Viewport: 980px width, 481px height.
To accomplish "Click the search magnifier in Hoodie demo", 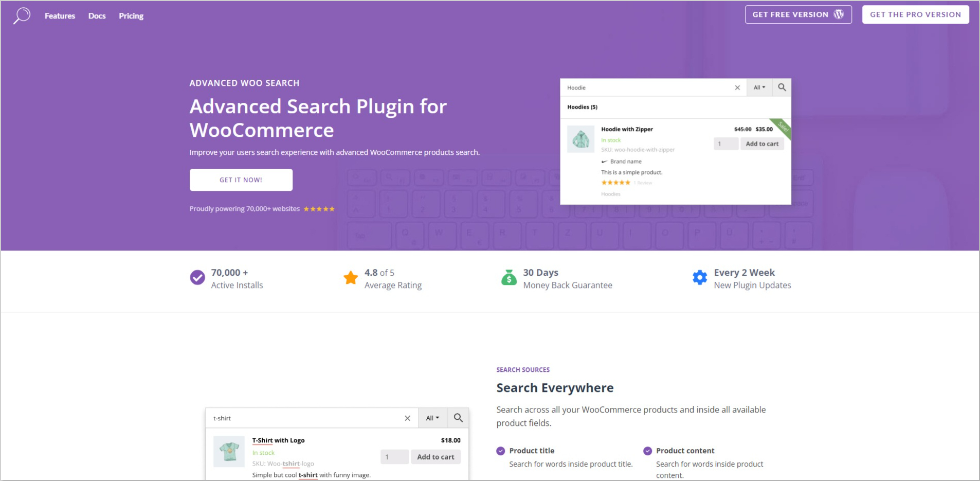I will [x=782, y=87].
